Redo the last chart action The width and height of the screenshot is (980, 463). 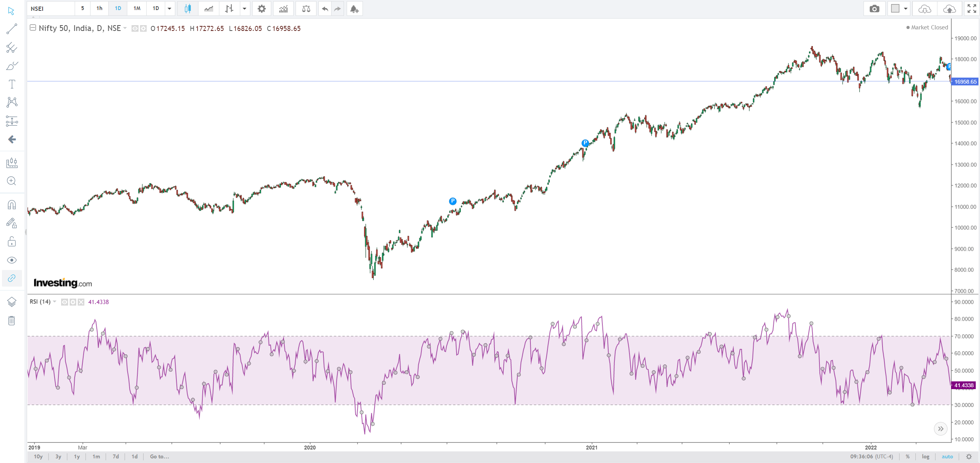(x=338, y=9)
